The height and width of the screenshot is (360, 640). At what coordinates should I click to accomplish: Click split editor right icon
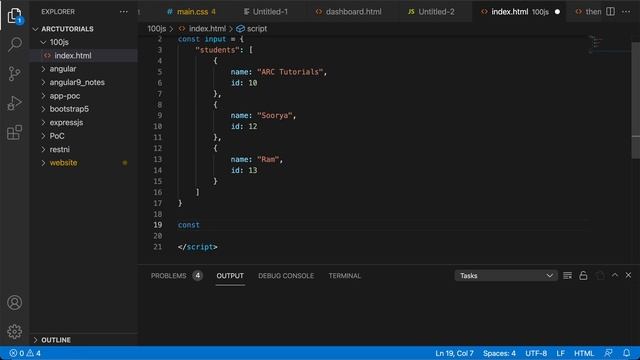click(610, 12)
